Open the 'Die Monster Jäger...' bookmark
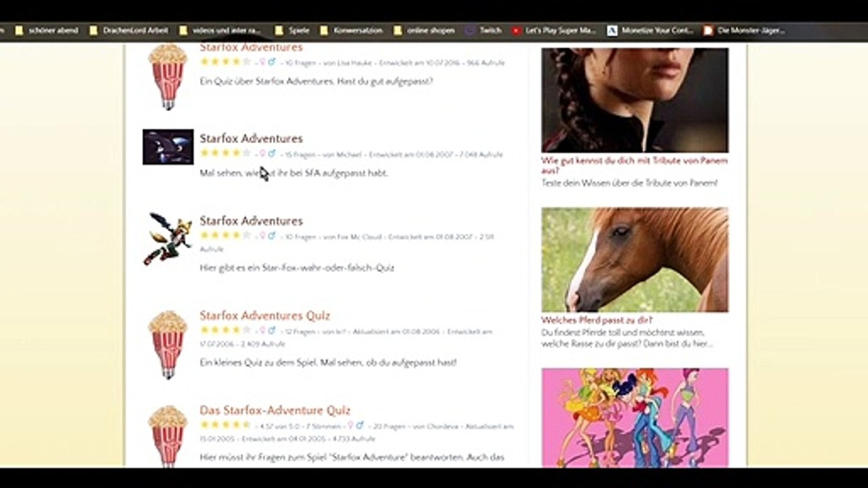The height and width of the screenshot is (488, 868). [745, 30]
